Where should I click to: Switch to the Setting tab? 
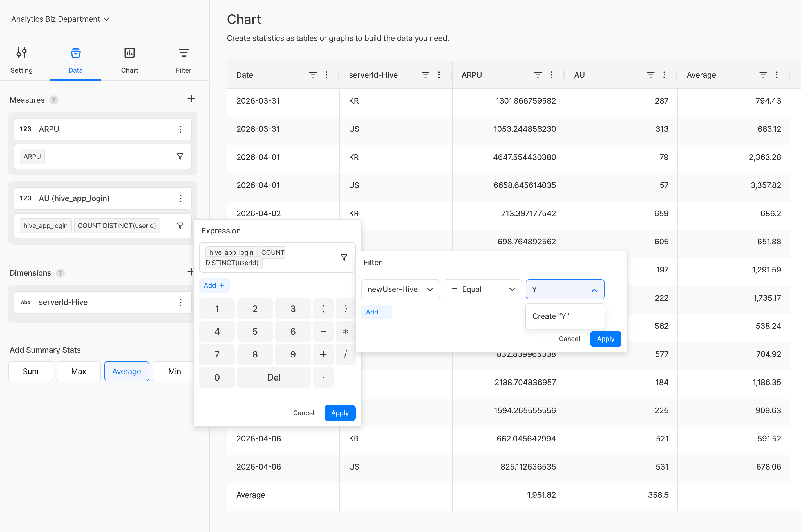22,60
